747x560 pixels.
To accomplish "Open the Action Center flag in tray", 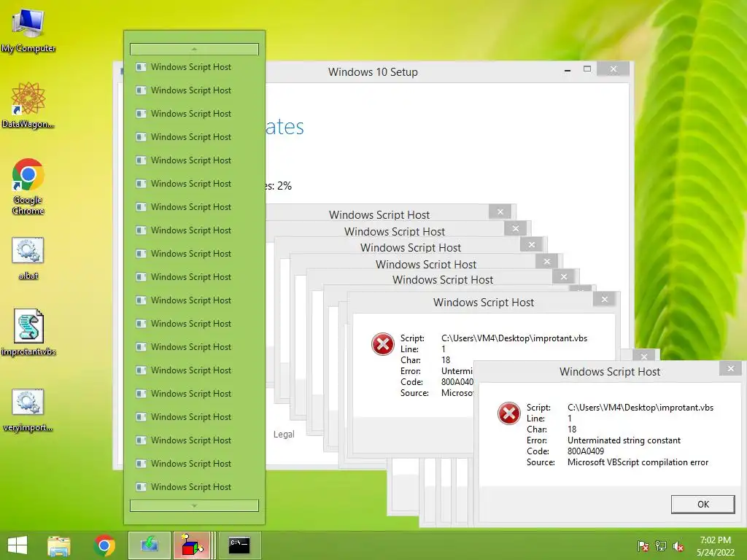I will [x=643, y=546].
